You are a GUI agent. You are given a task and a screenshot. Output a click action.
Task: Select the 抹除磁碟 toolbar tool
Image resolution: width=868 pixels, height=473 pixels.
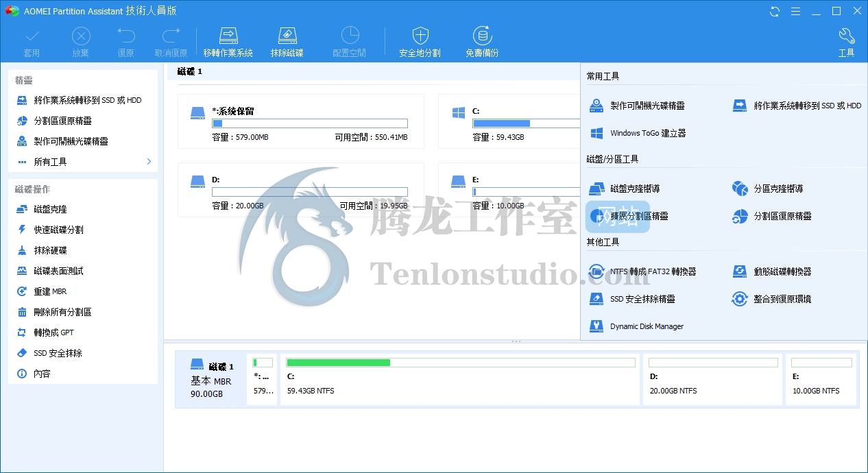point(287,42)
